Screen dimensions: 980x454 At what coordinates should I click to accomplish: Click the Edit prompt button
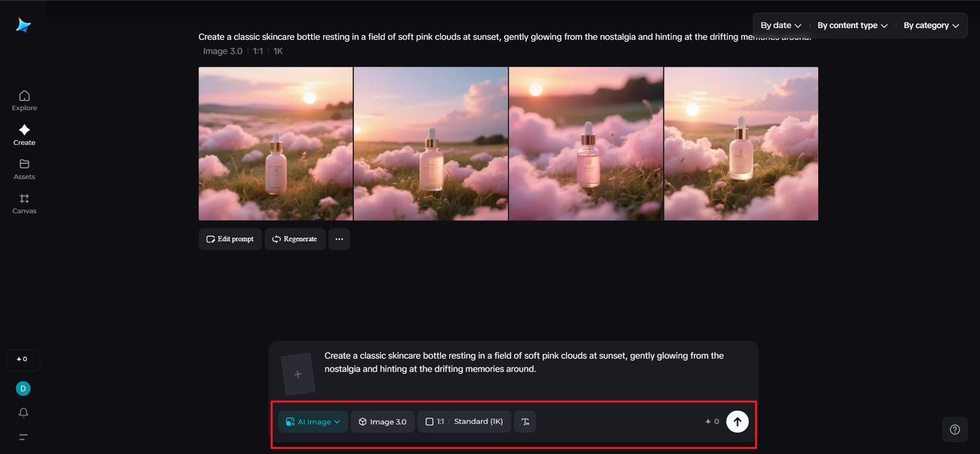click(x=230, y=239)
